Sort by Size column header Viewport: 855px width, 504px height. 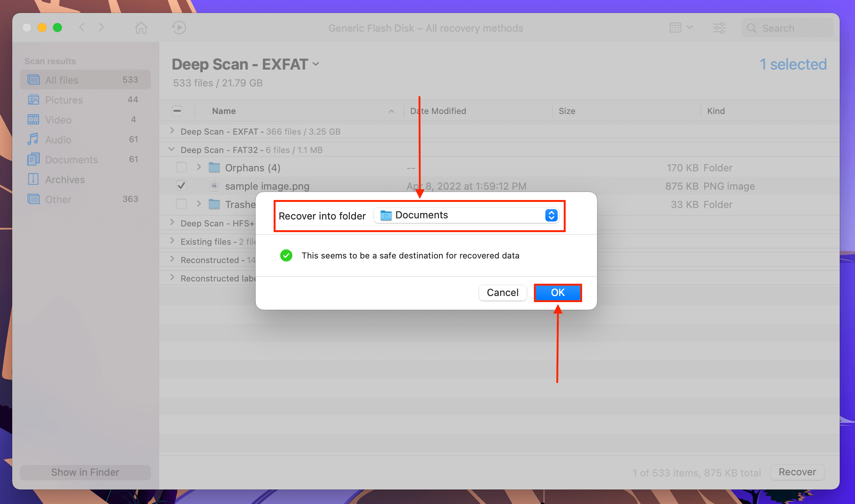[567, 111]
